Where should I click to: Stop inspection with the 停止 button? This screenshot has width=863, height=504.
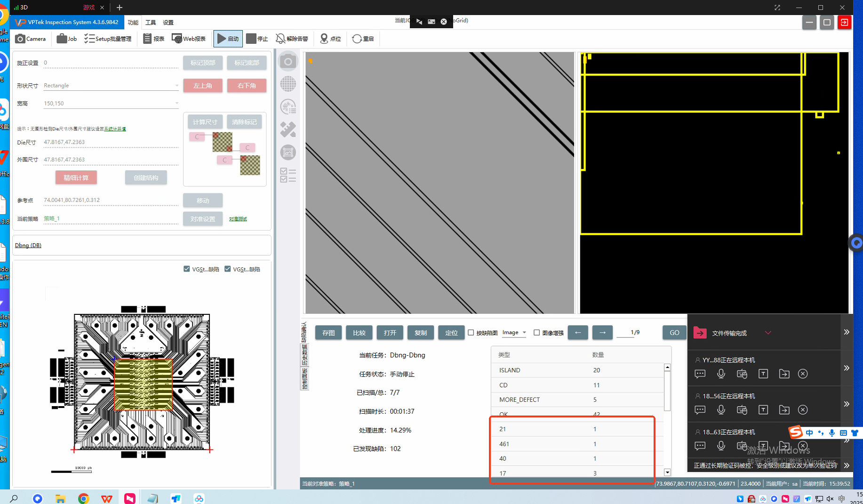[257, 39]
